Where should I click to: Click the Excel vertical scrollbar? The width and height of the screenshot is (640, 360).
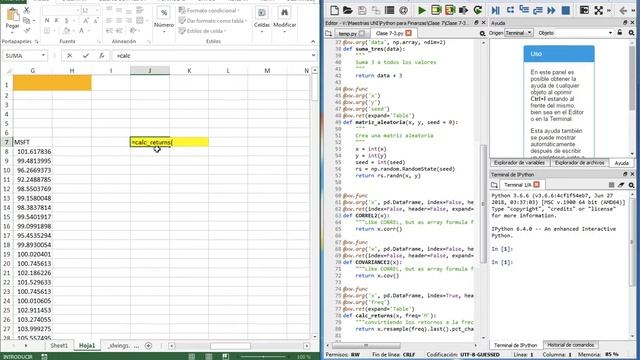tap(314, 205)
